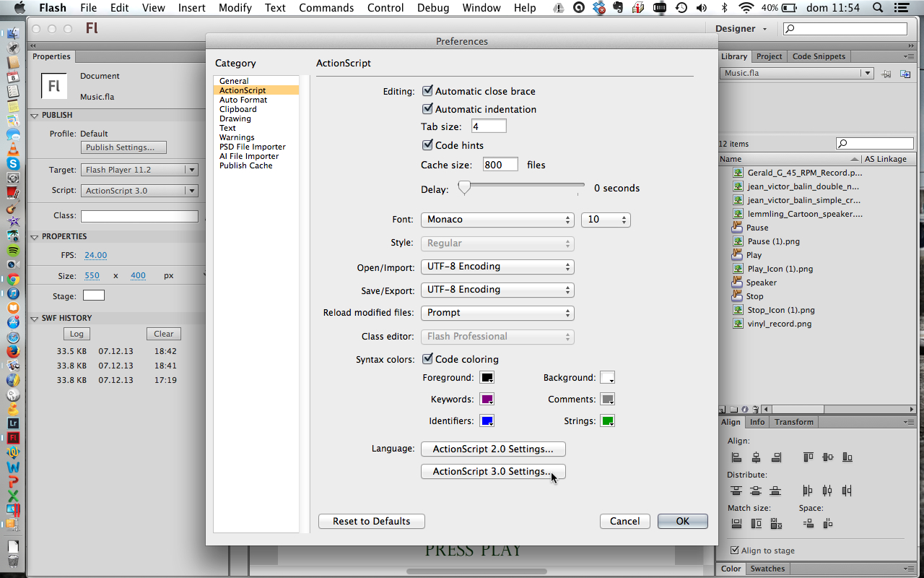Disable Code hints checkbox
Image resolution: width=924 pixels, height=578 pixels.
click(427, 145)
